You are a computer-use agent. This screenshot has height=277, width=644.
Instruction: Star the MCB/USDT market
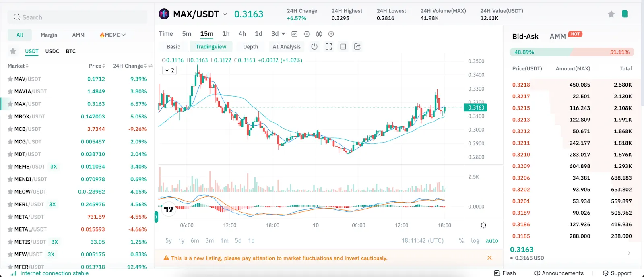10,129
